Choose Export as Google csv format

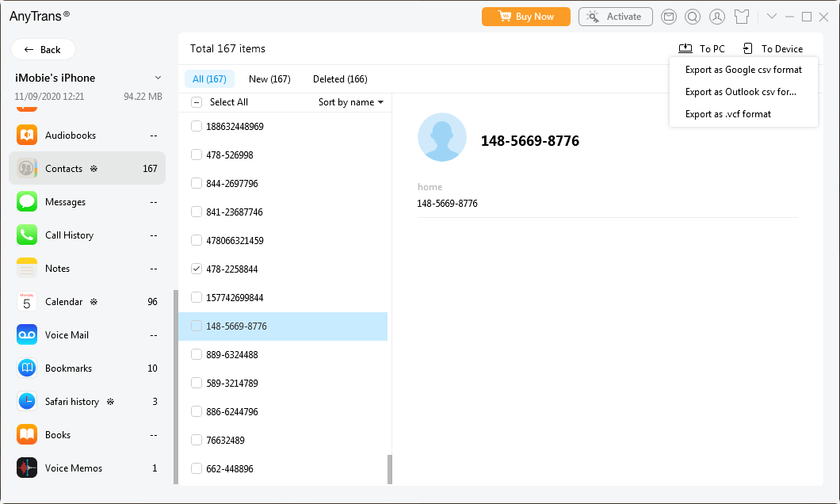click(x=743, y=70)
